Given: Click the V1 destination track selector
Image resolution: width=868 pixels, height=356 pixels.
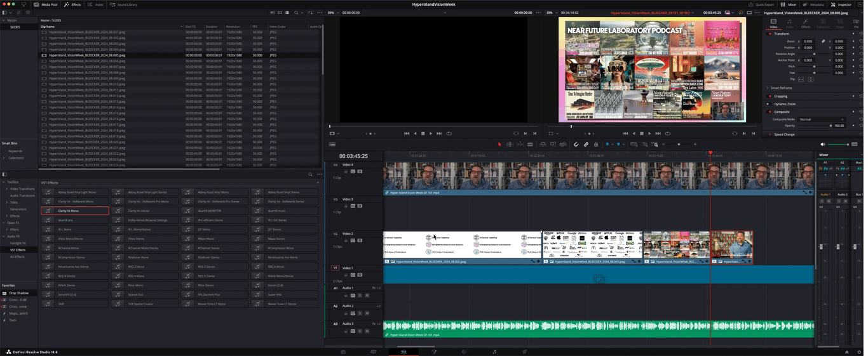Looking at the screenshot, I should coord(336,268).
